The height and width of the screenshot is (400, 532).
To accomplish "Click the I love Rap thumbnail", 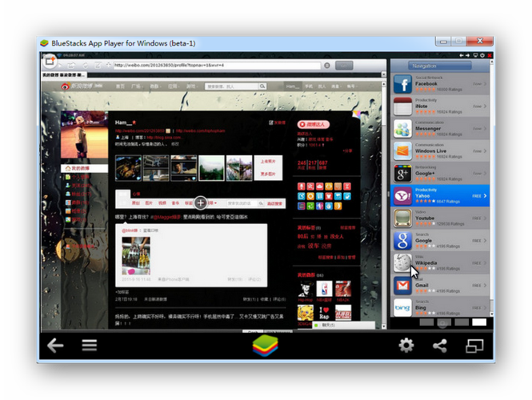I will pyautogui.click(x=324, y=313).
